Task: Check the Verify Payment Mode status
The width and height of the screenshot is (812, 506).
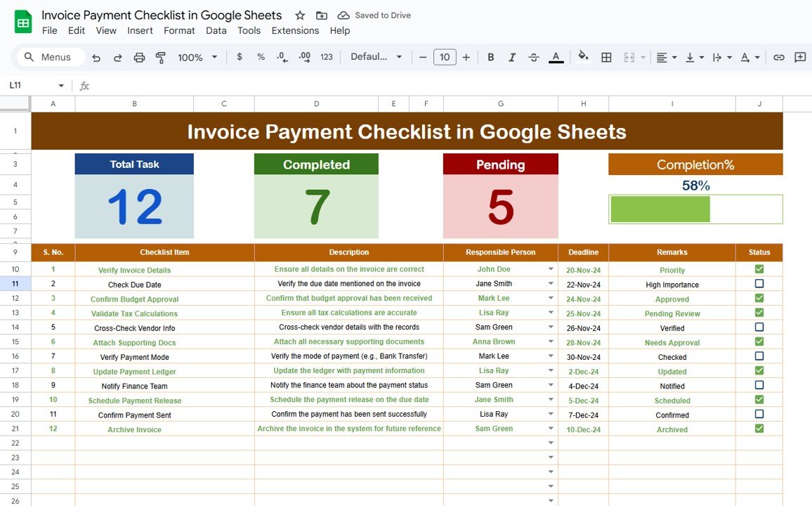Action: pos(759,356)
